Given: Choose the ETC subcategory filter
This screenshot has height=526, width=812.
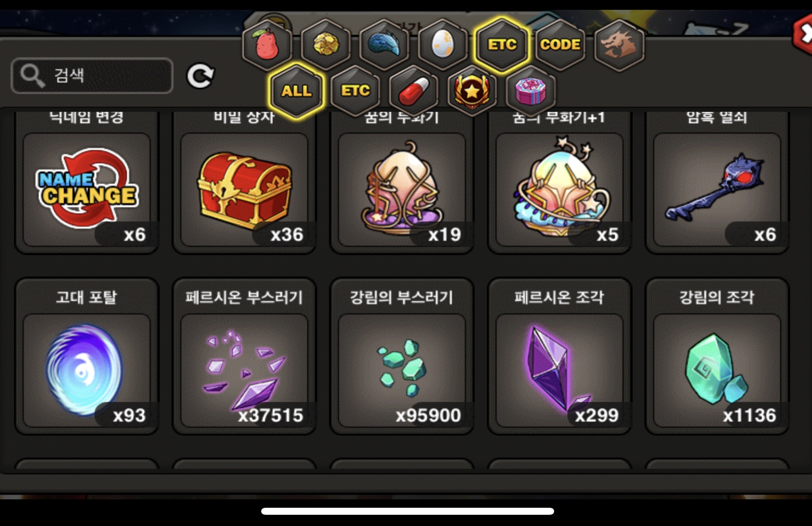Looking at the screenshot, I should [355, 90].
